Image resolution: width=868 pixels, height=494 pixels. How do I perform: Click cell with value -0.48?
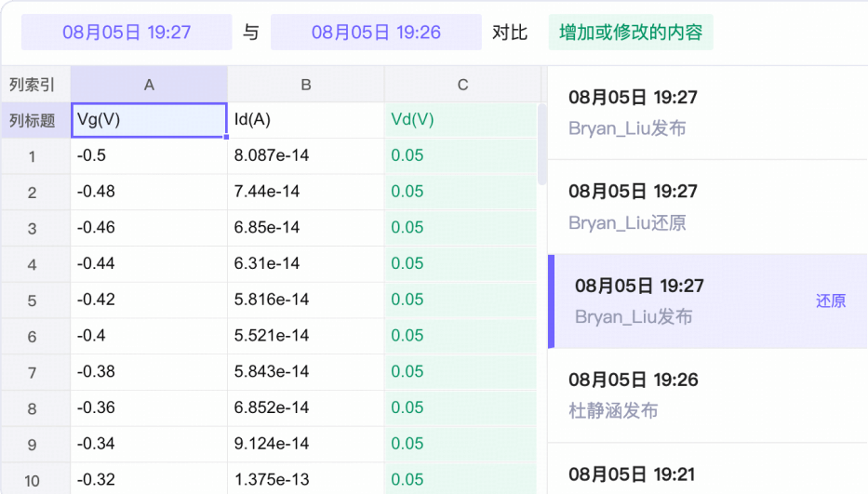click(149, 193)
